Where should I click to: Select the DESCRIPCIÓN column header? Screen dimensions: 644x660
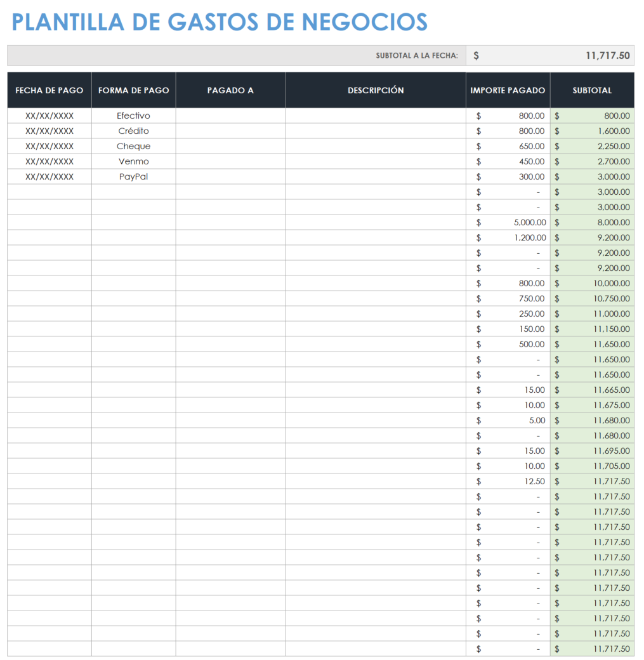coord(375,89)
